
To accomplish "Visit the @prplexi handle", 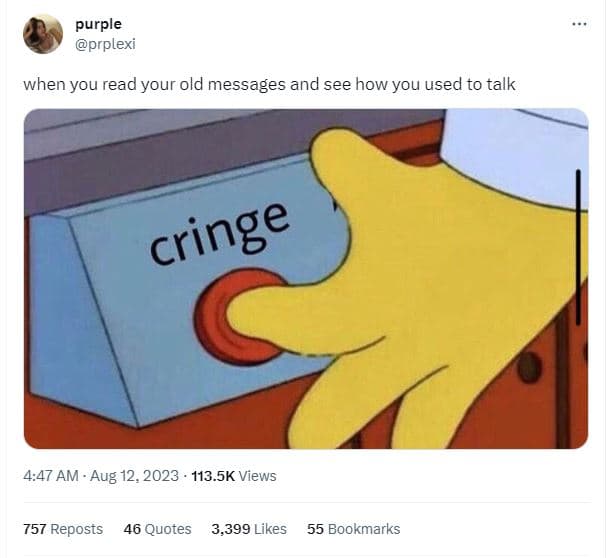I will click(105, 44).
